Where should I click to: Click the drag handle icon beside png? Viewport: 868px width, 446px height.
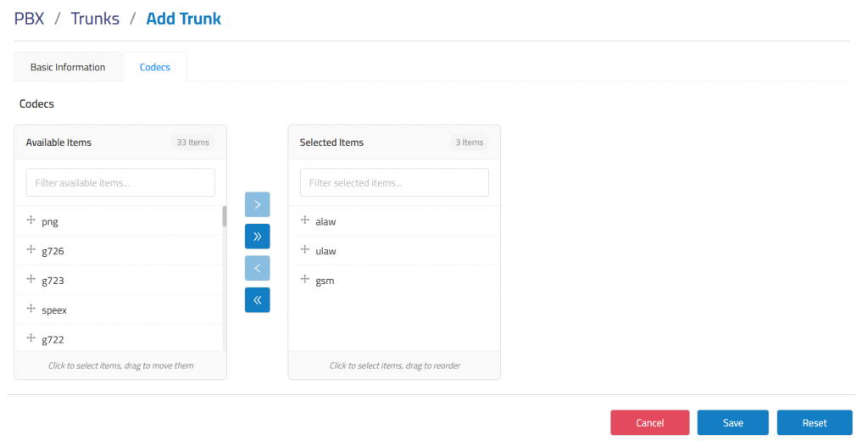click(x=31, y=220)
